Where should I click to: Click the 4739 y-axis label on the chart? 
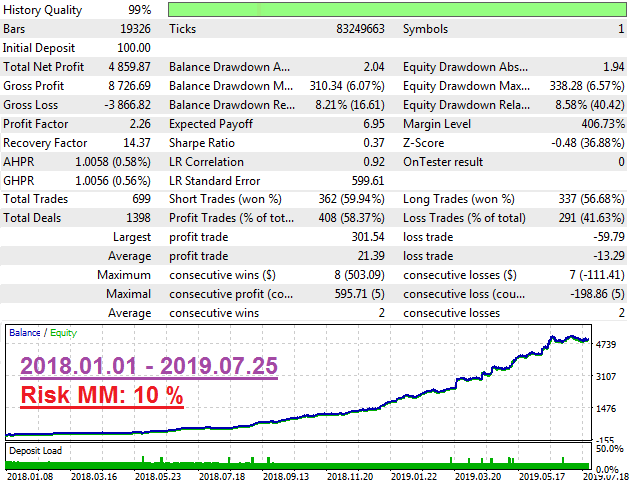pos(606,344)
